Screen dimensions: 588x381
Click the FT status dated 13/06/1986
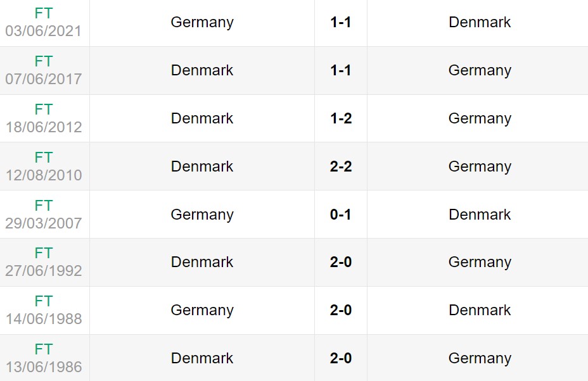click(x=44, y=349)
